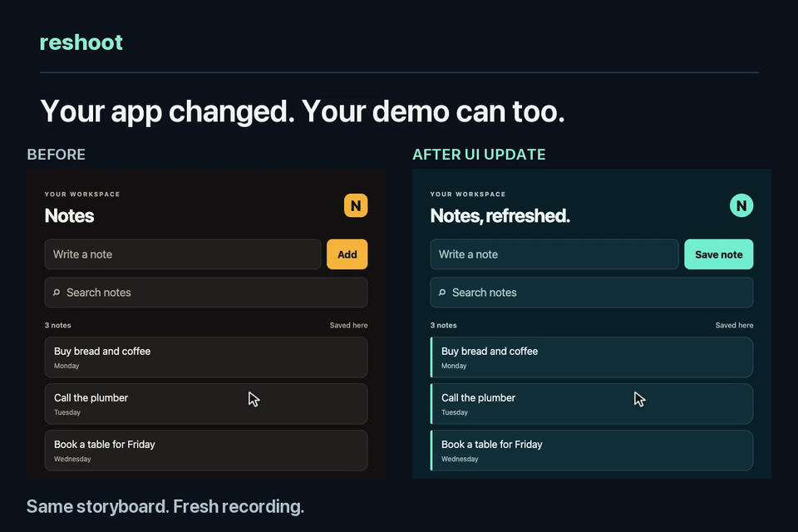Viewport: 798px width, 532px height.
Task: Click YOUR WORKSPACE label in After panel
Action: pyautogui.click(x=468, y=194)
